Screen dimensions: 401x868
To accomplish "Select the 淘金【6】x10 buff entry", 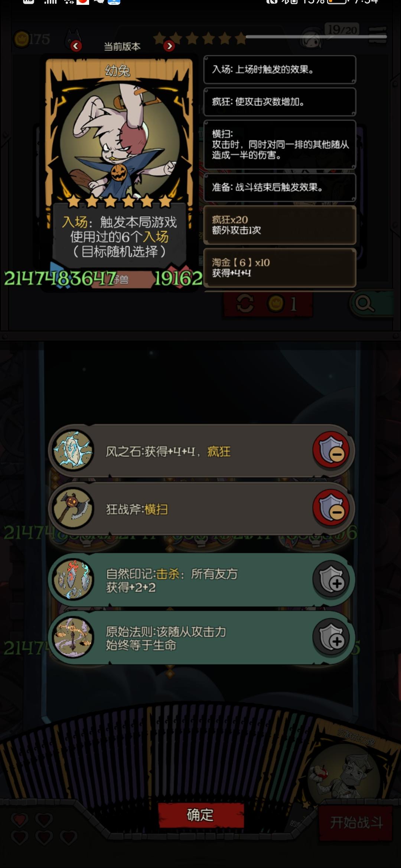I will pyautogui.click(x=280, y=268).
